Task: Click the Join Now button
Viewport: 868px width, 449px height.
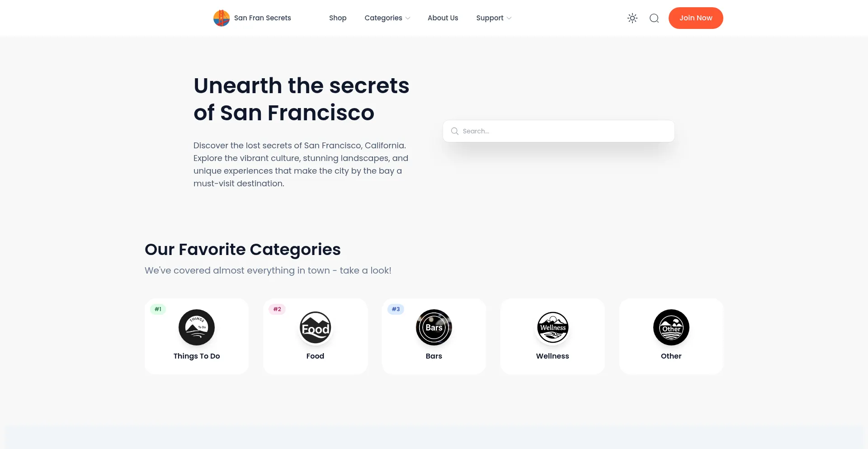Action: [696, 18]
